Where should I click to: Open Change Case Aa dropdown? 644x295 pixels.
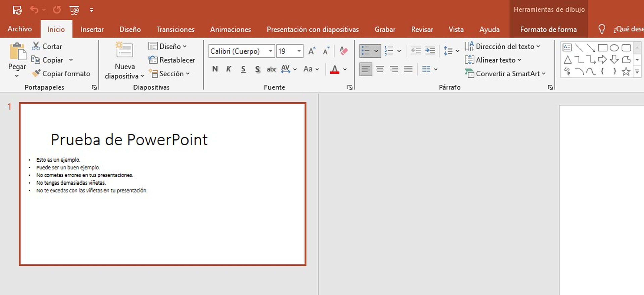click(311, 69)
